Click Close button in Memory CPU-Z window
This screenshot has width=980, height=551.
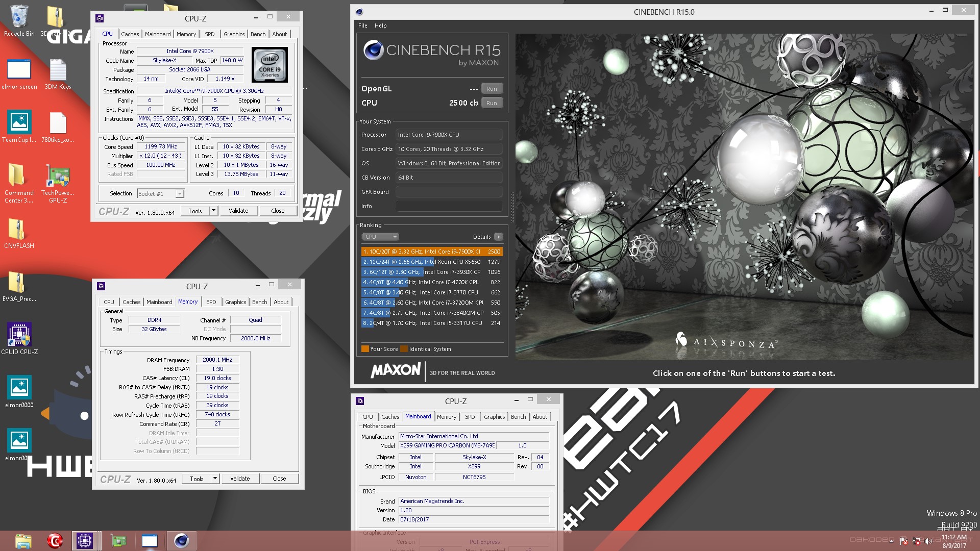[x=279, y=479]
